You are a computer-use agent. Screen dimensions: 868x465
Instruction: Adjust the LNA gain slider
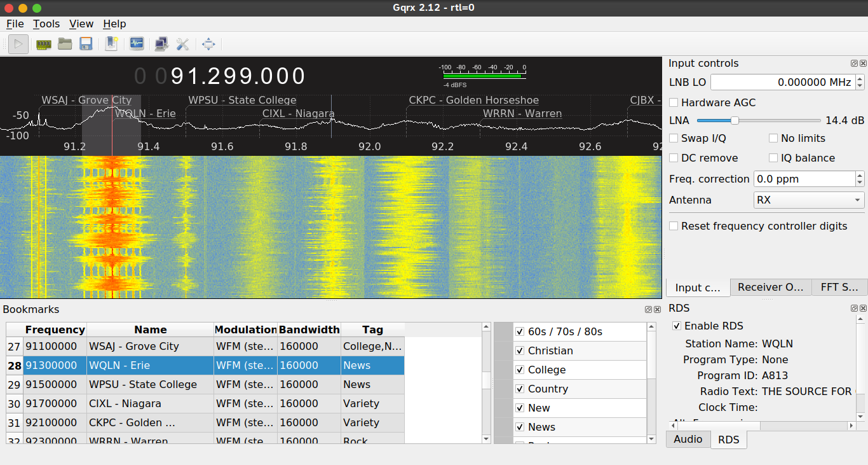pyautogui.click(x=735, y=120)
